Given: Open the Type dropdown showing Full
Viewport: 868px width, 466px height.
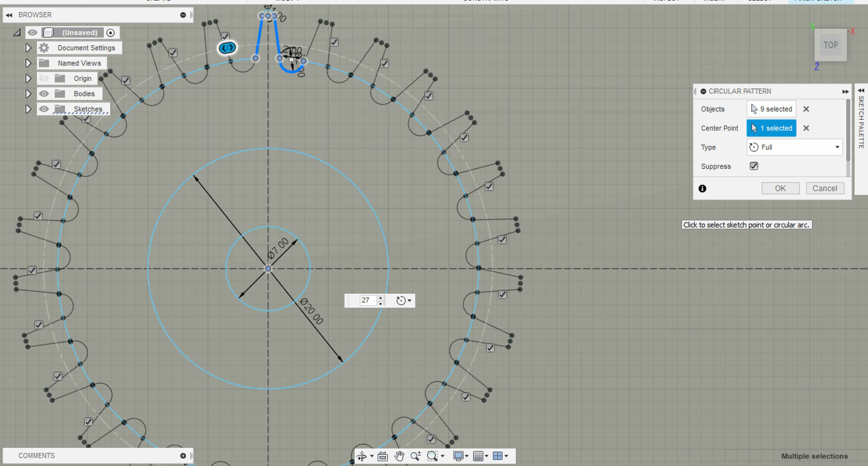Looking at the screenshot, I should pos(794,147).
